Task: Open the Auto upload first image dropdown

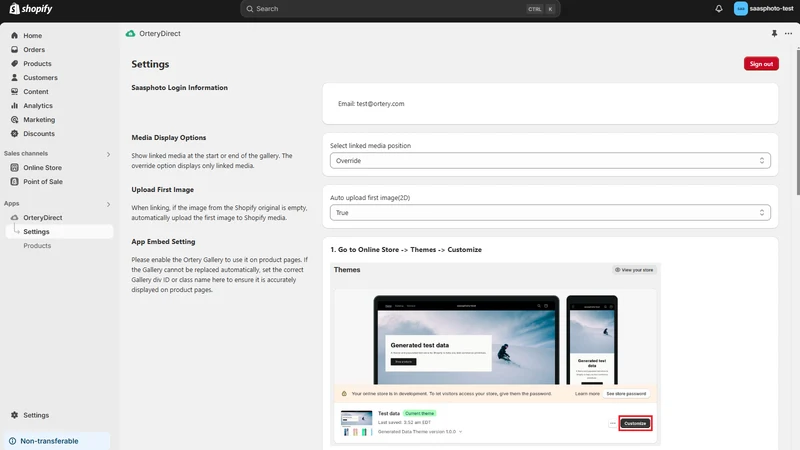Action: pos(550,213)
